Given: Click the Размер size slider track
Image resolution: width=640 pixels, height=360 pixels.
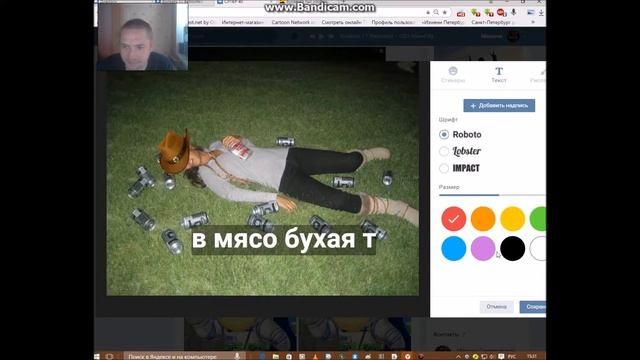Looking at the screenshot, I should click(x=492, y=195).
